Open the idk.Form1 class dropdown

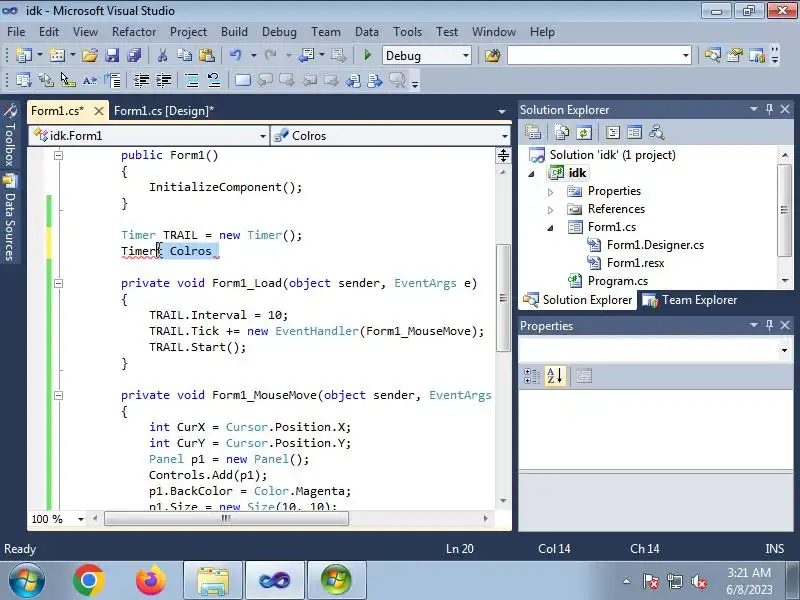263,136
